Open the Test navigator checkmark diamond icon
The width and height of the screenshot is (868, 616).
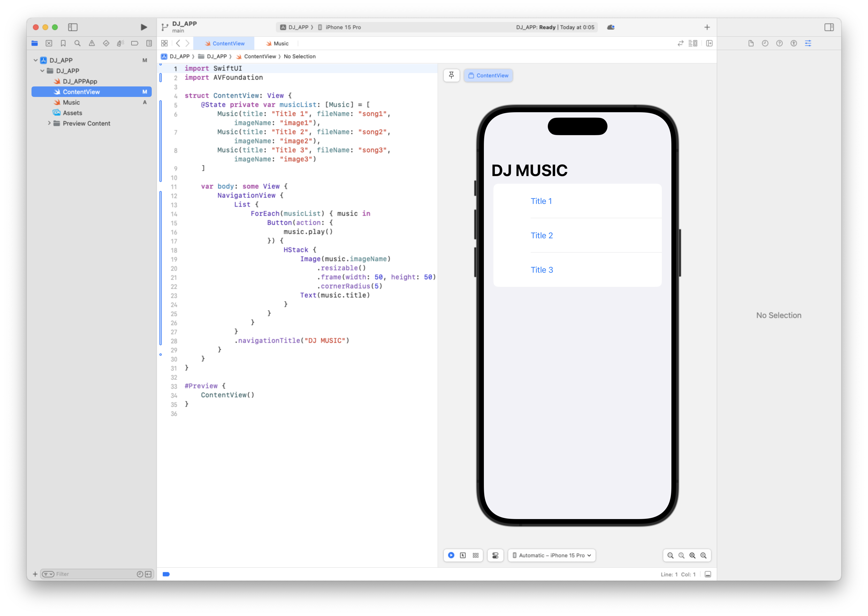coord(106,43)
